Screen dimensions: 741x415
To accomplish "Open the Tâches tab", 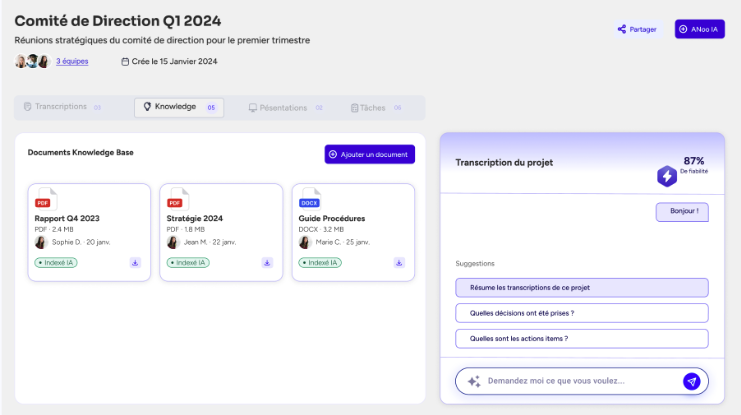I will tap(376, 108).
